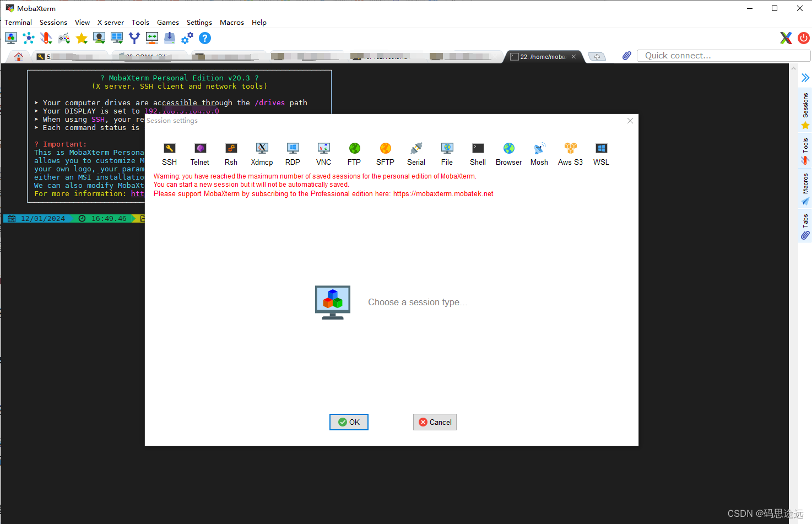Select the Shell session type
The width and height of the screenshot is (812, 524).
[x=478, y=154]
